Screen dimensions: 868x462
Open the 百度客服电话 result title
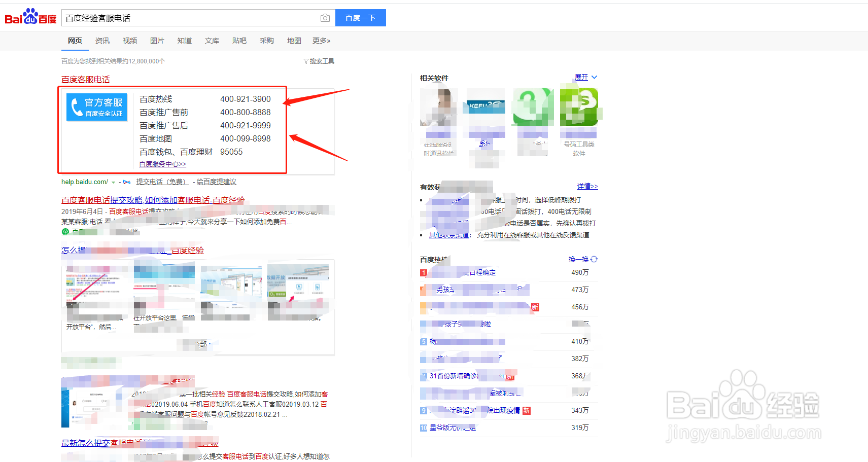pos(86,79)
